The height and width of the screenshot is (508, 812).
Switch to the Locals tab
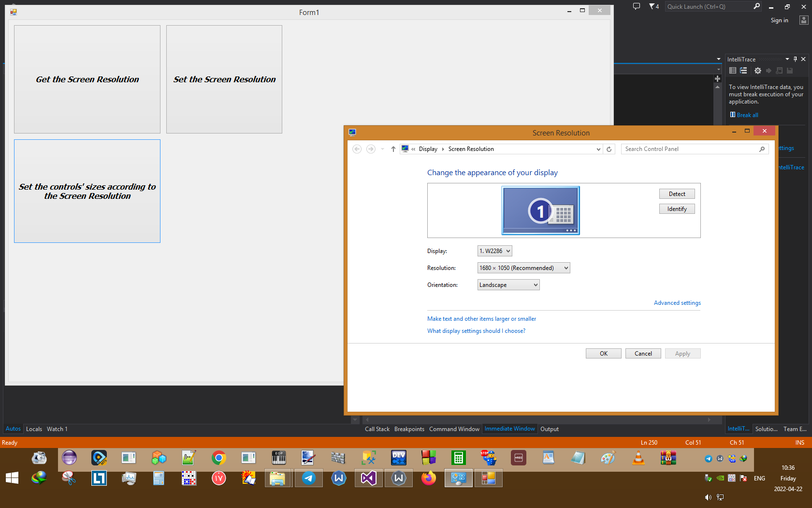[34, 429]
